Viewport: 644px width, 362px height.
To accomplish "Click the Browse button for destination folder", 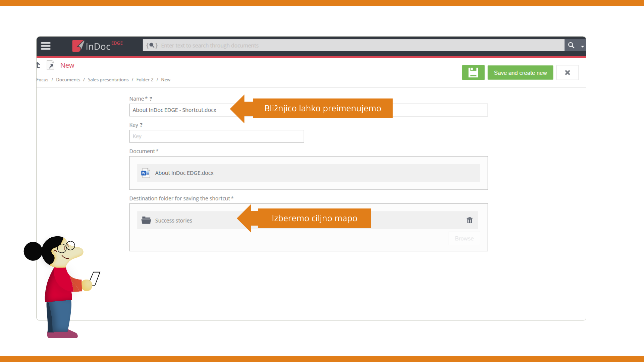I will [464, 239].
